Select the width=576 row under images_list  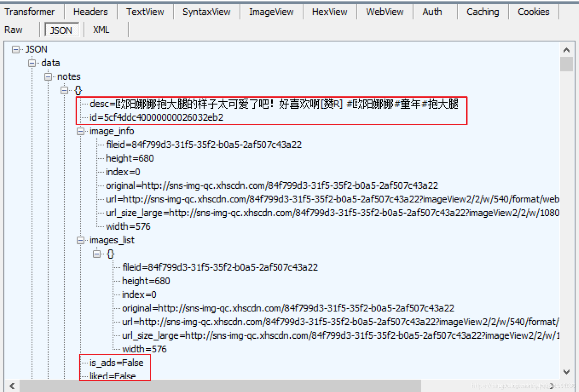click(144, 349)
